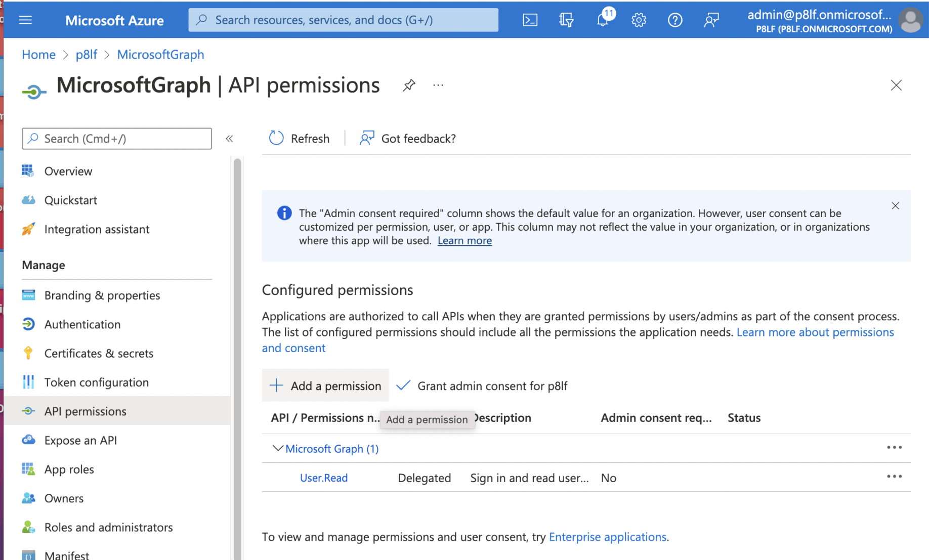Open the notifications bell
Viewport: 929px width, 560px height.
(x=603, y=20)
